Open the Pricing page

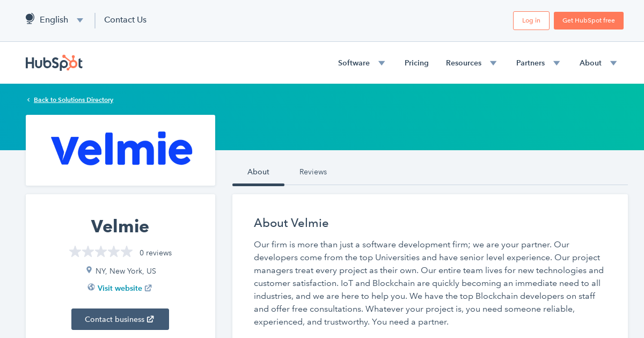[x=416, y=63]
